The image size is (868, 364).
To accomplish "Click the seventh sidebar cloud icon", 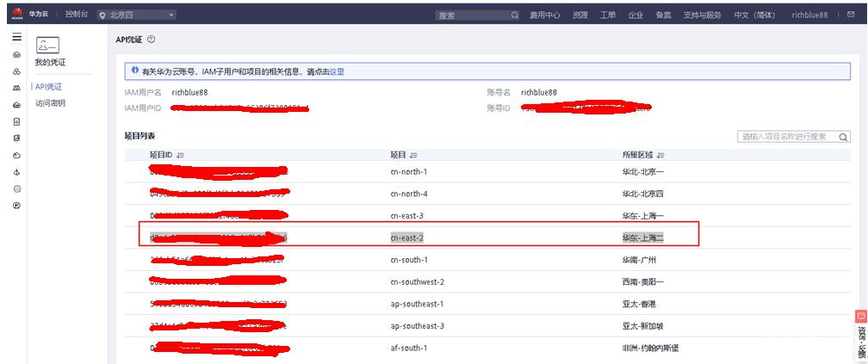I will [x=16, y=156].
